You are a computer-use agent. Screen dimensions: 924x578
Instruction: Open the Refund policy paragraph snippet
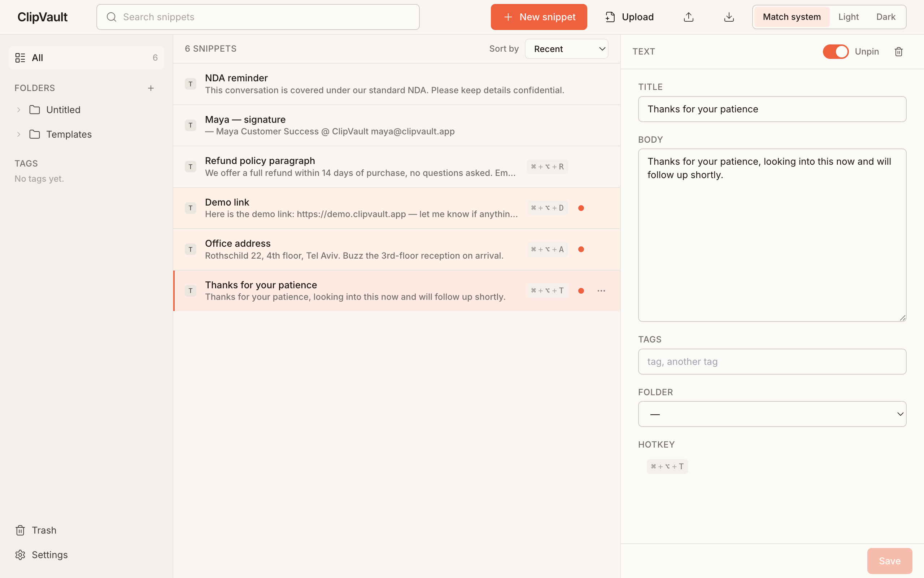396,167
